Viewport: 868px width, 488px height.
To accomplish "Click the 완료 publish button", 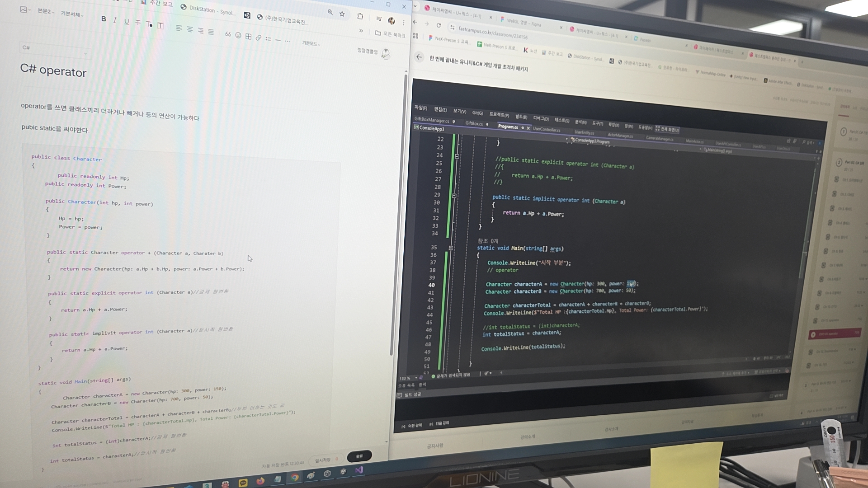I will [359, 456].
